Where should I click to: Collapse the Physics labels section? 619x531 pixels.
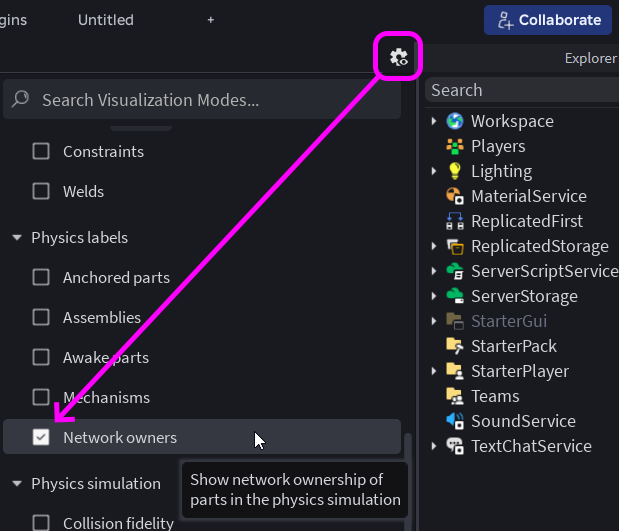[x=17, y=238]
